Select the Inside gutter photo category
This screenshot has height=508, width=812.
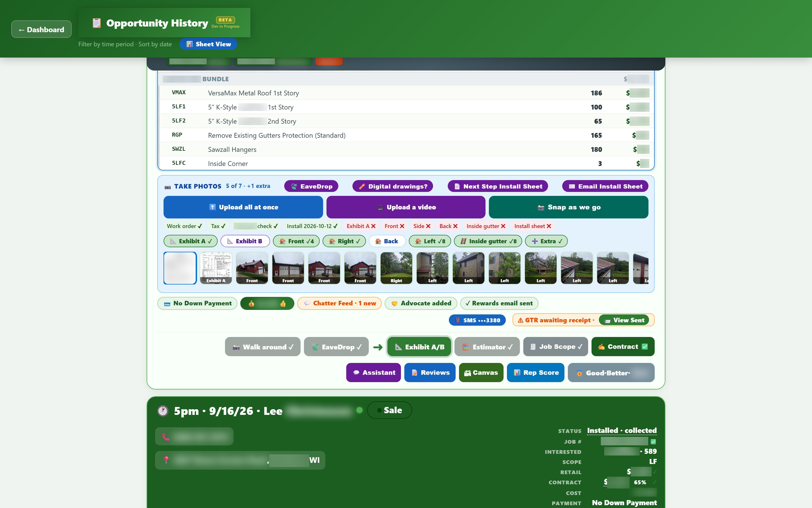pos(488,241)
